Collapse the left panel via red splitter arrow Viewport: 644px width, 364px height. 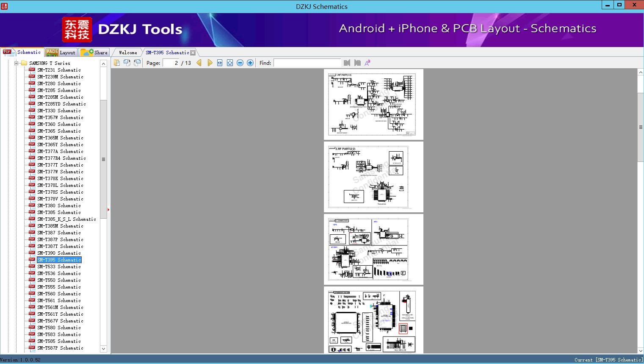tap(108, 210)
